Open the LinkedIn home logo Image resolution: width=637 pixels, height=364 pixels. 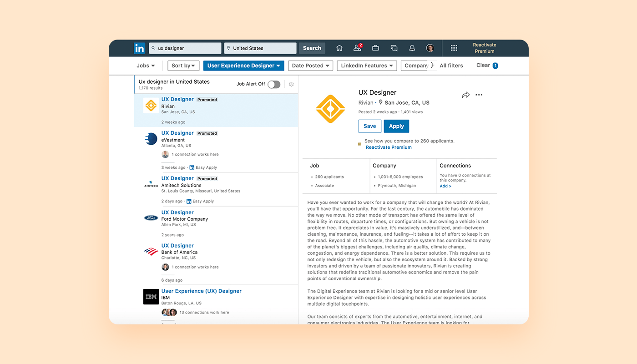click(140, 48)
